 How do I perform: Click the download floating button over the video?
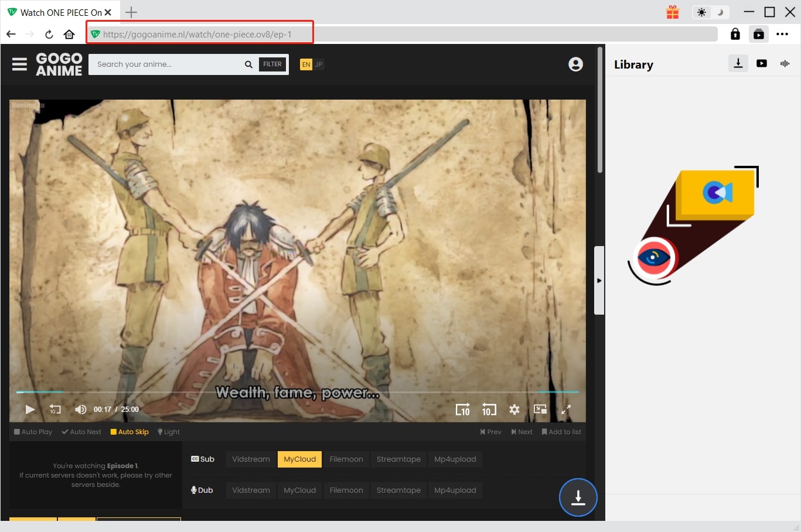(578, 497)
